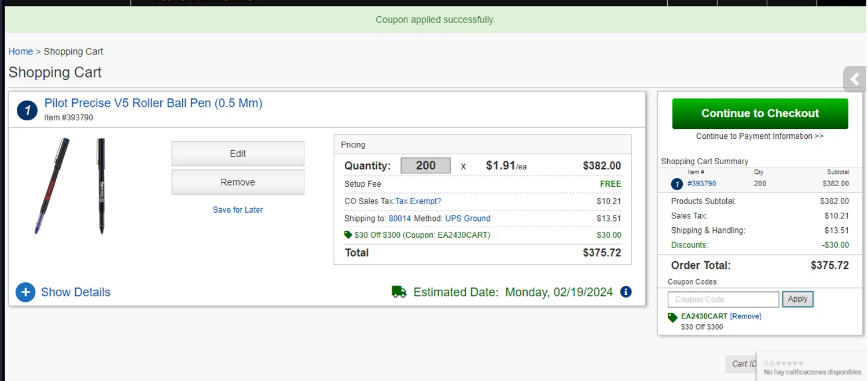The width and height of the screenshot is (868, 381).
Task: Go to Home breadcrumb link
Action: tap(21, 51)
